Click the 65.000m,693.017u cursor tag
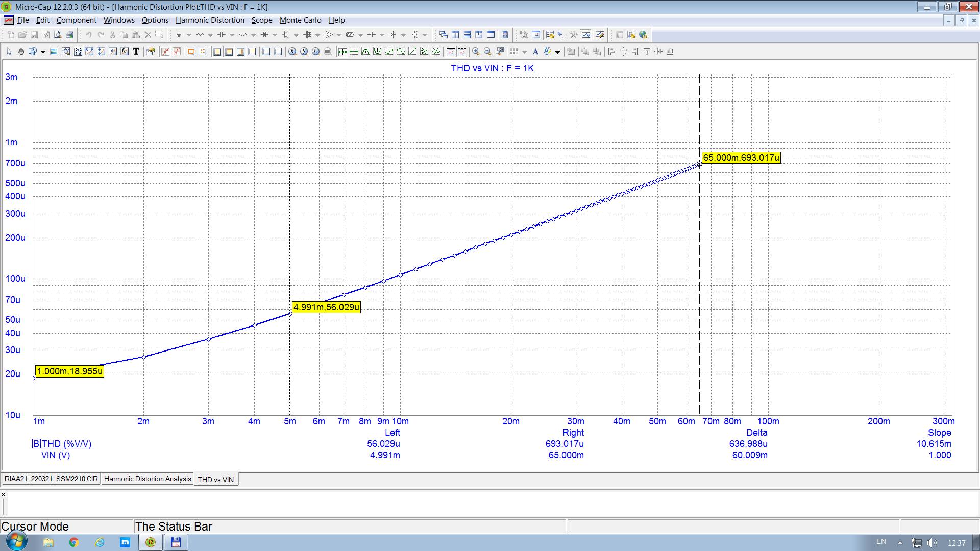The height and width of the screenshot is (551, 980). [x=741, y=158]
